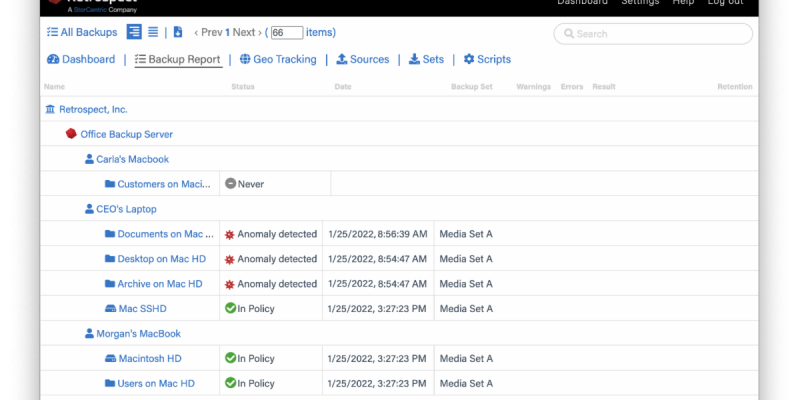
Task: Click the search magnifier icon
Action: [x=569, y=34]
